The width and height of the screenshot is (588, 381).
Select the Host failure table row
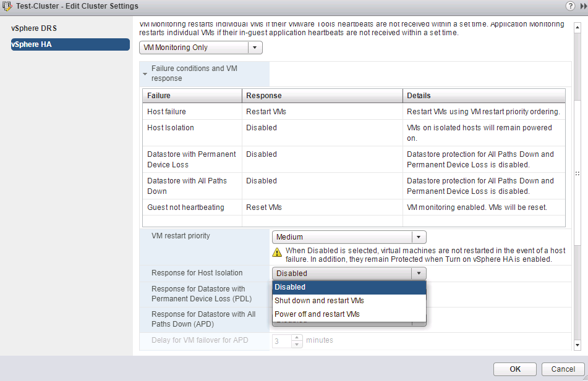354,112
